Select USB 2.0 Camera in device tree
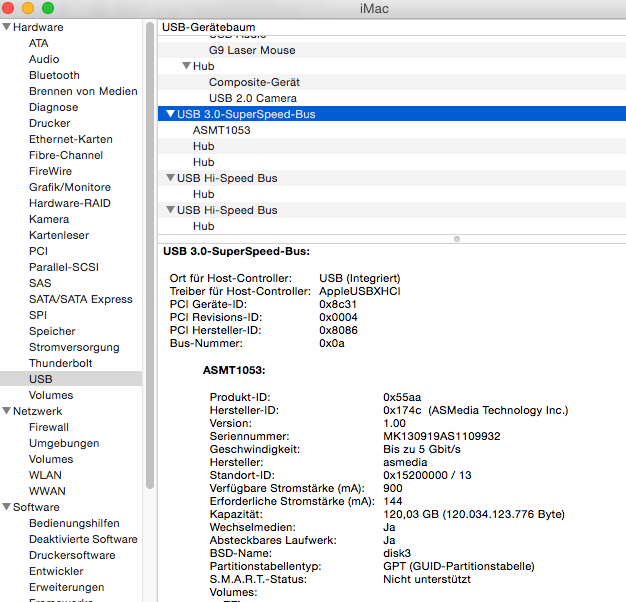The width and height of the screenshot is (626, 602). tap(252, 98)
